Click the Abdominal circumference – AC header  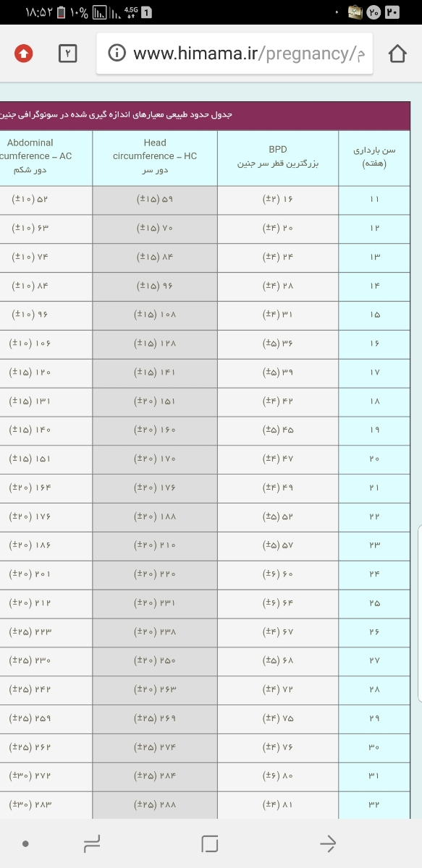click(46, 157)
